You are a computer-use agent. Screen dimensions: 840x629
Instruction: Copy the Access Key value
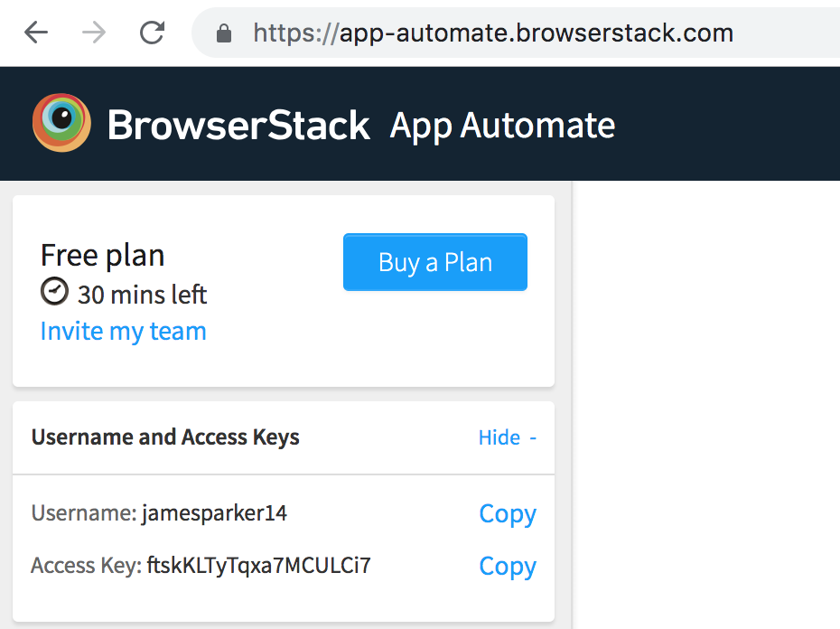508,567
